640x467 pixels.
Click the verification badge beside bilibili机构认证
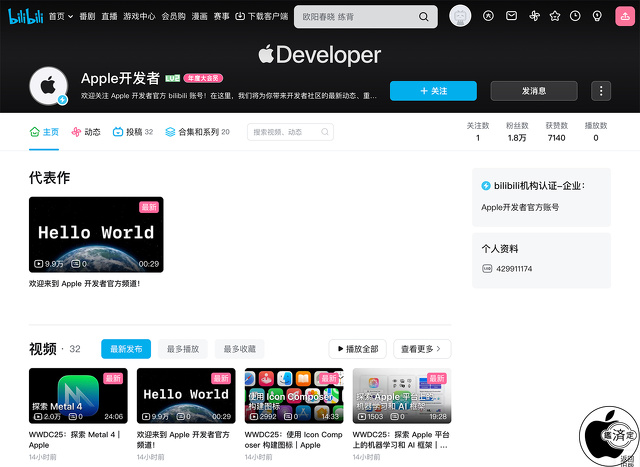click(486, 186)
